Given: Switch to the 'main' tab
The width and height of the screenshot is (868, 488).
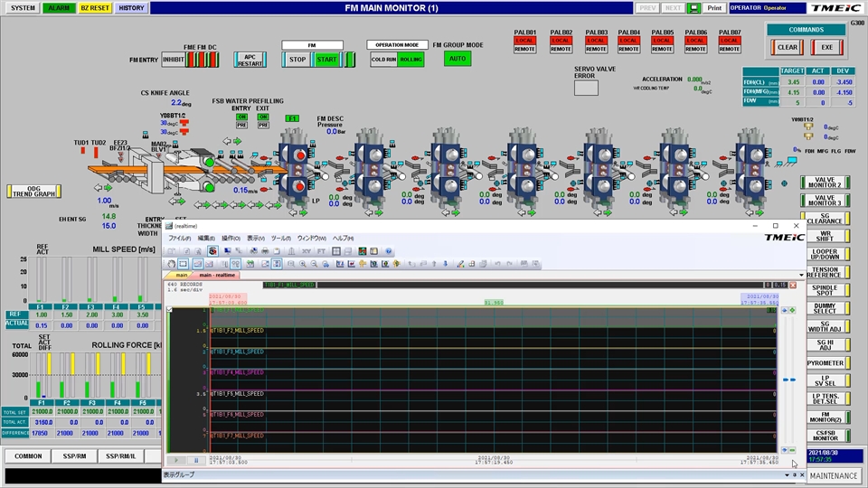Looking at the screenshot, I should coord(182,275).
